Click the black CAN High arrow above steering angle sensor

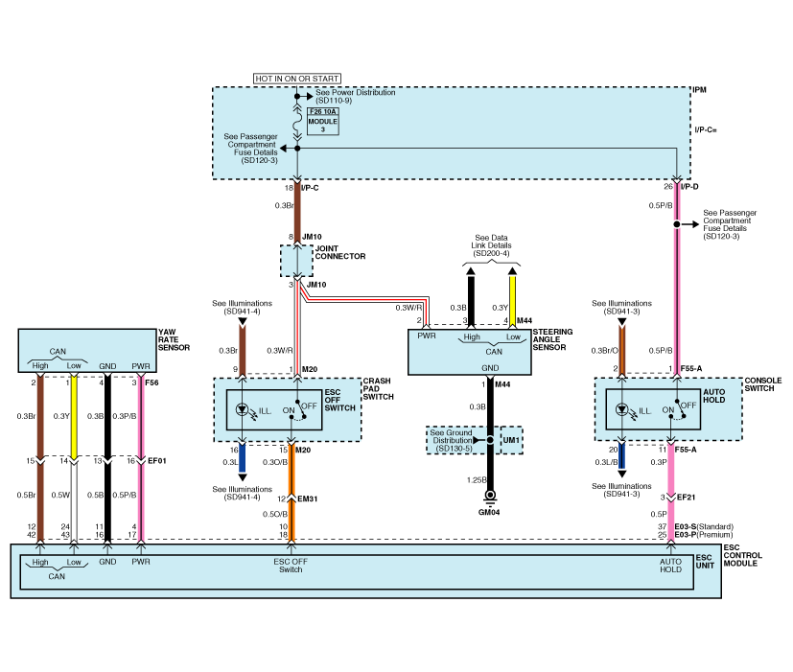click(x=471, y=286)
